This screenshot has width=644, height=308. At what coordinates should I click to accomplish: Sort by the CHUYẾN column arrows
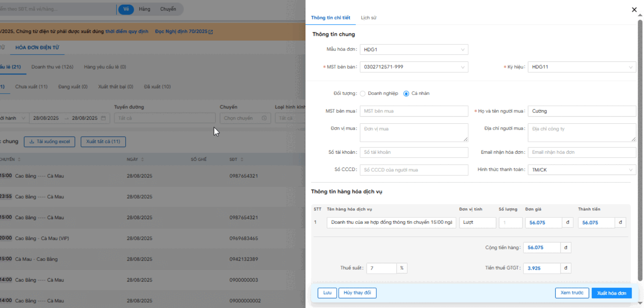(19, 159)
